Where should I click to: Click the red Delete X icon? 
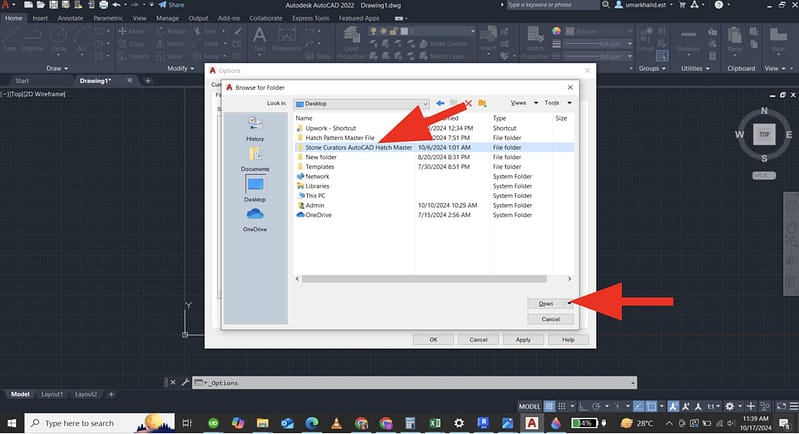click(x=467, y=103)
